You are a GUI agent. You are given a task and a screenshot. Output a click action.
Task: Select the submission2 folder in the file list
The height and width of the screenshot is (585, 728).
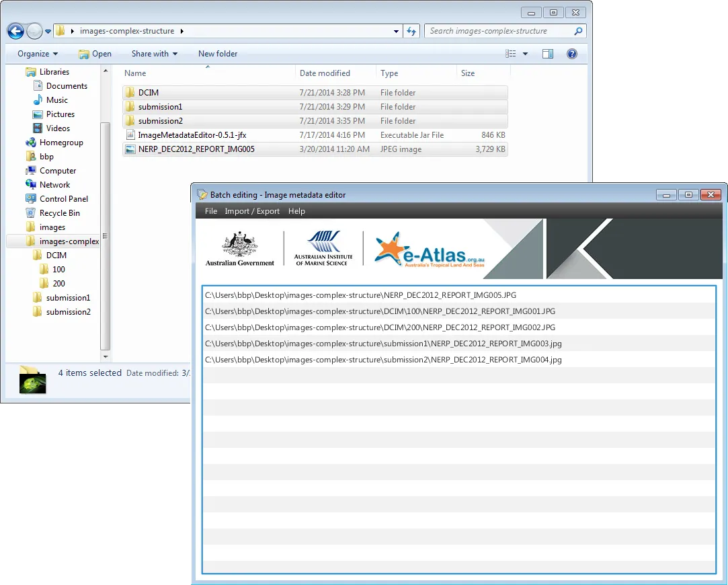click(315, 121)
